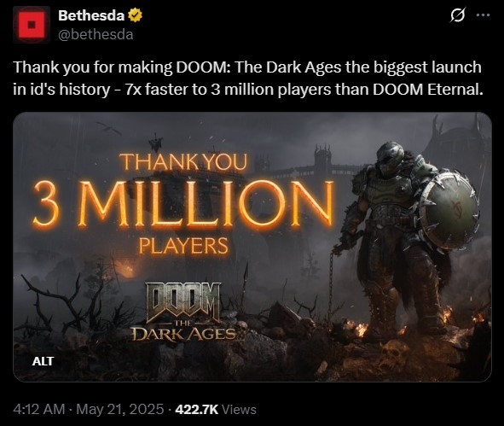Screen dimensions: 504x426
Task: Click the gold verified badge
Action: (136, 15)
